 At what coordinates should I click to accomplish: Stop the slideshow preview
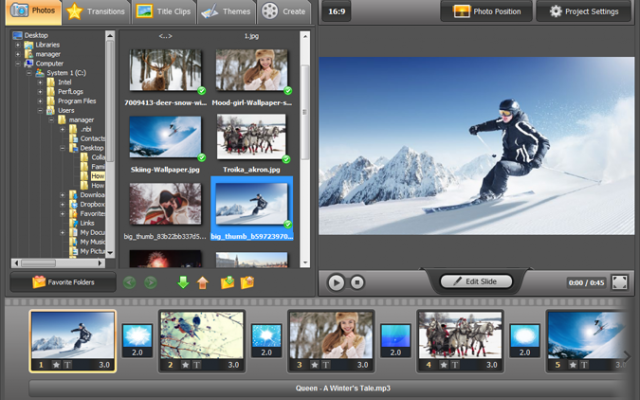(x=357, y=282)
